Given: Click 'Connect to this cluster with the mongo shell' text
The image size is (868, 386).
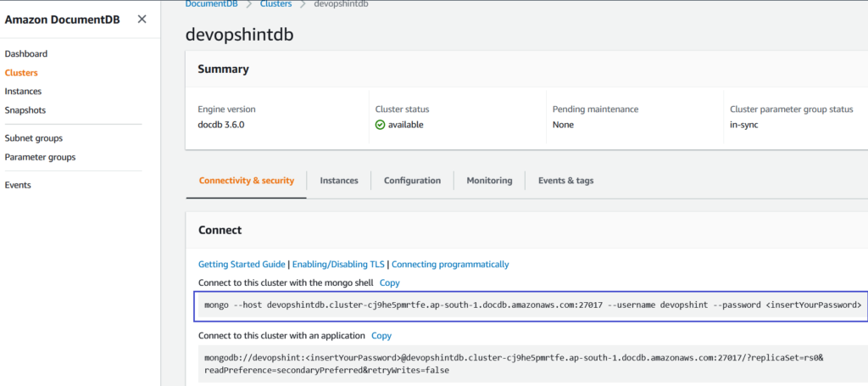Looking at the screenshot, I should 286,283.
